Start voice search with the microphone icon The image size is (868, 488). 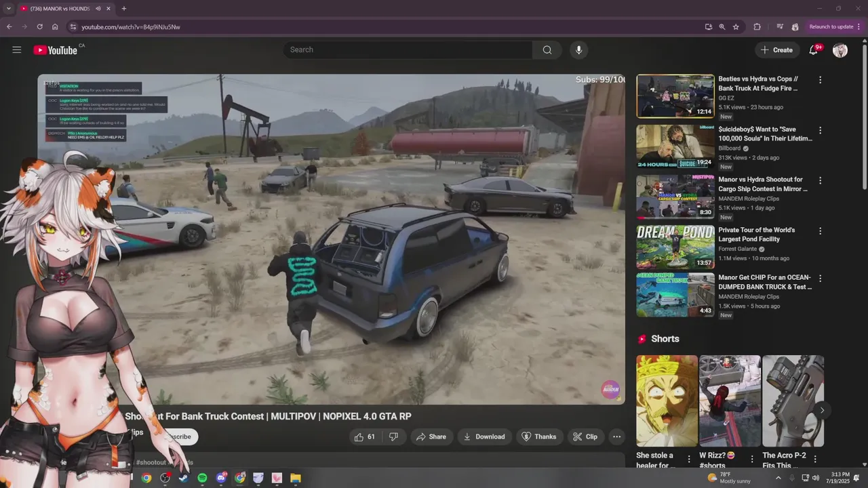[578, 49]
